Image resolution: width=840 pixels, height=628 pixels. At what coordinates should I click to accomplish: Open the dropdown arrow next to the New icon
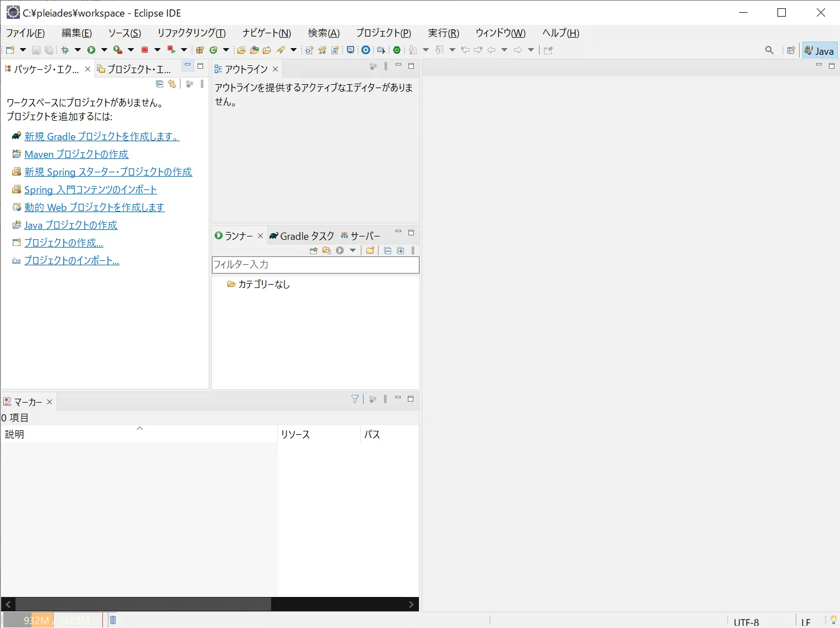pos(23,50)
